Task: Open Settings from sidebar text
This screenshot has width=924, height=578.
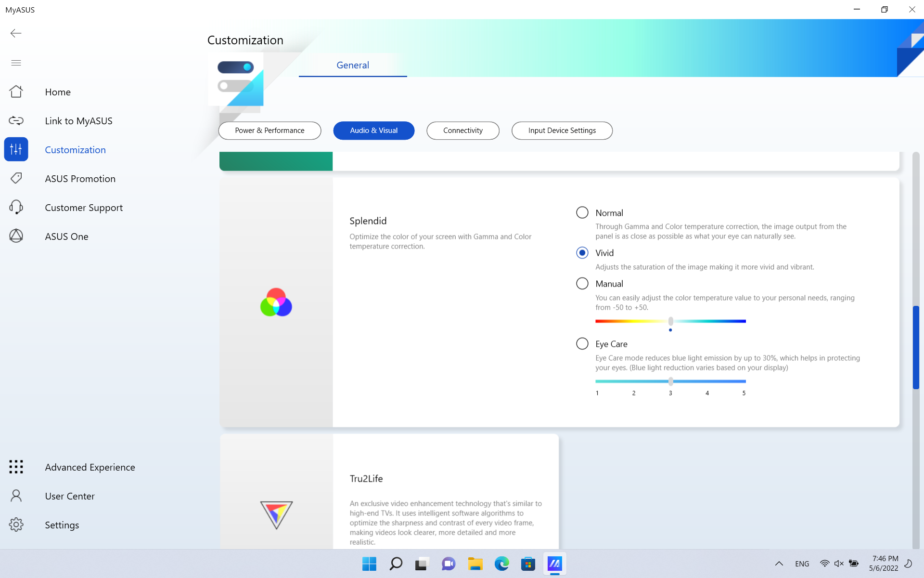Action: point(62,525)
